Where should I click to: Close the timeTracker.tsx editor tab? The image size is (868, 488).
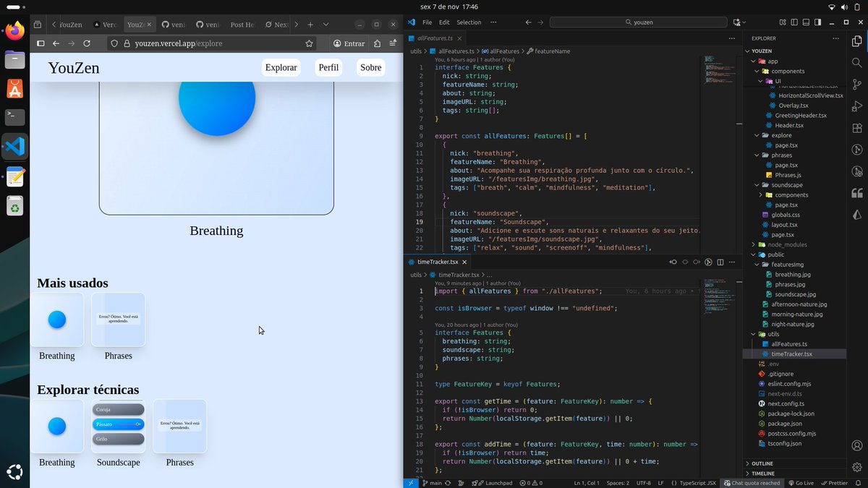point(464,262)
